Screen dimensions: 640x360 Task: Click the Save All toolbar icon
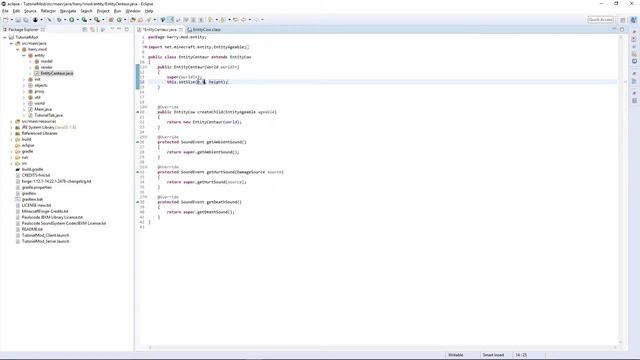point(26,20)
